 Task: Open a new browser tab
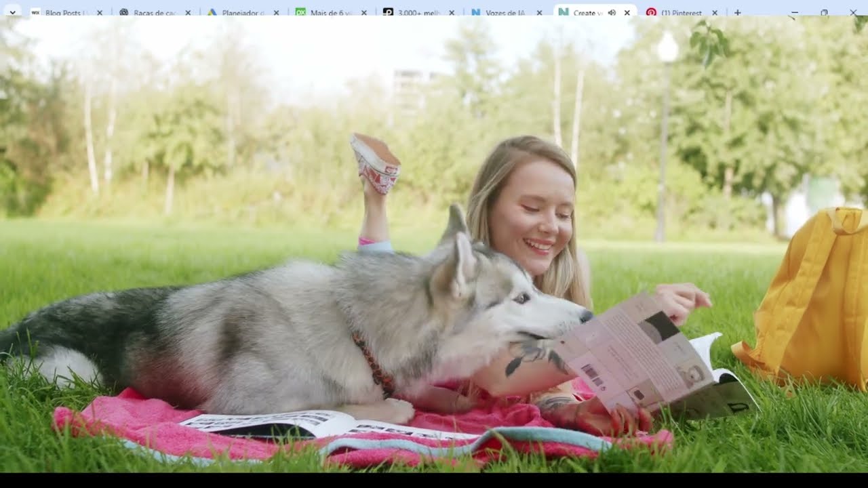coord(738,12)
